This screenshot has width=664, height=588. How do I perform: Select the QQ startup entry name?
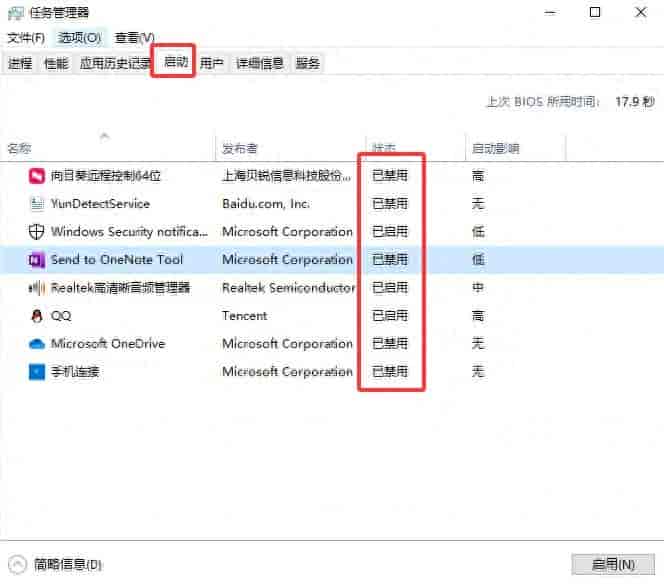(x=61, y=316)
